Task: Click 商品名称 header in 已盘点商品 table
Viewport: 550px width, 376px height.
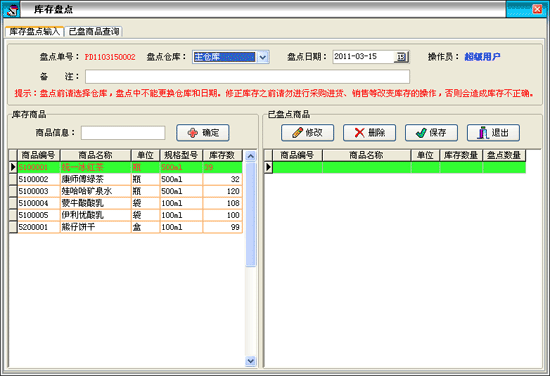Action: coord(367,155)
